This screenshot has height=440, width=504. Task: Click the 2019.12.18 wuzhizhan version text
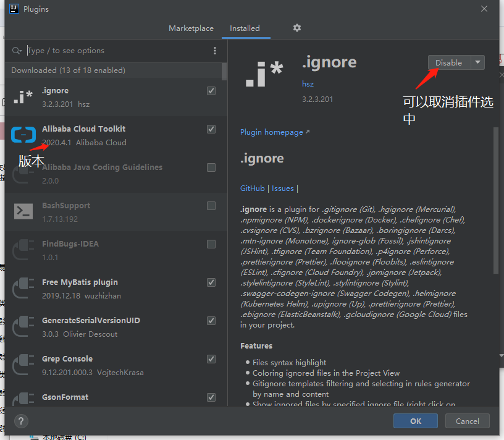pyautogui.click(x=82, y=295)
